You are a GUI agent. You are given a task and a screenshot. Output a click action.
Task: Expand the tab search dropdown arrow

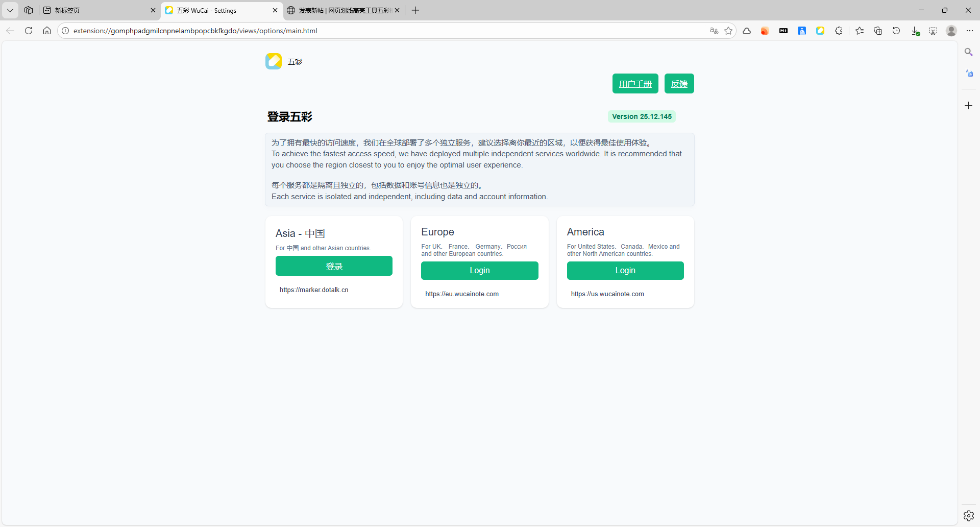pos(10,10)
